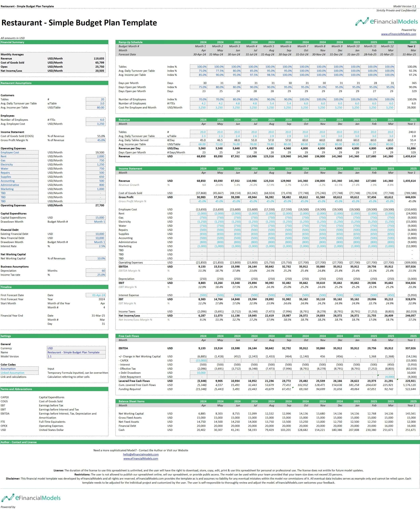Select the Model Version cell 1.1
The image size is (420, 509).
(x=76, y=357)
